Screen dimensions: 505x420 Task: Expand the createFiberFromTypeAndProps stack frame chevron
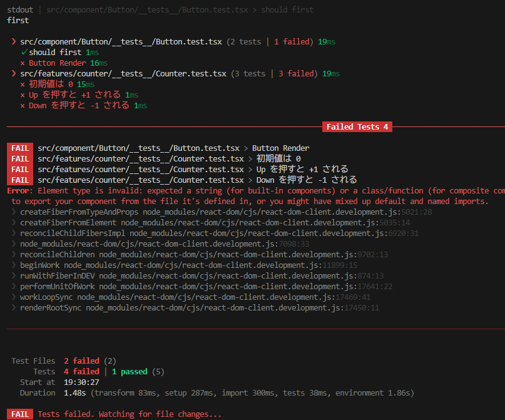pyautogui.click(x=14, y=212)
